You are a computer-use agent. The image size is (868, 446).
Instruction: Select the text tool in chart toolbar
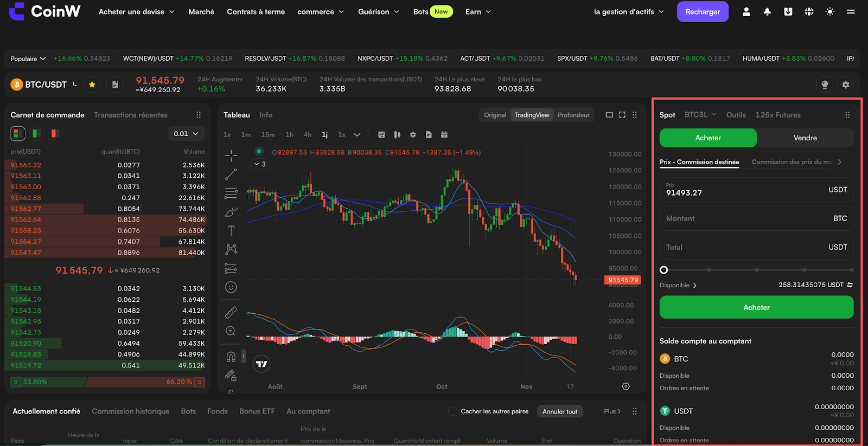(x=231, y=230)
